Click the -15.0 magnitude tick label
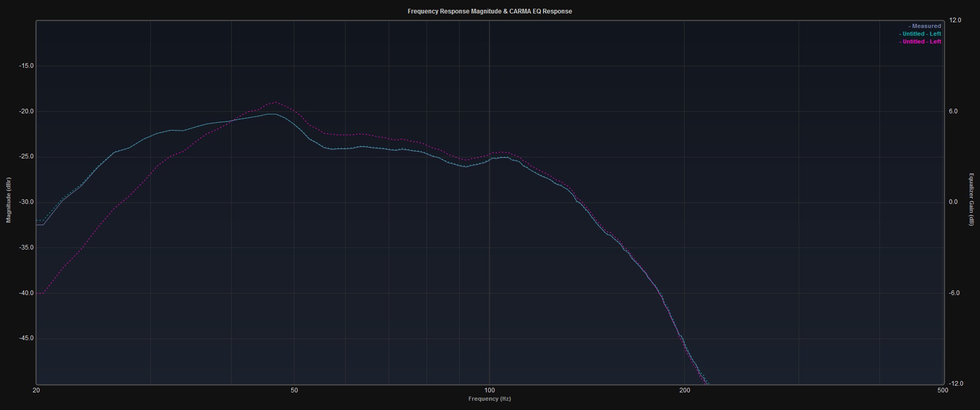 tap(26, 66)
